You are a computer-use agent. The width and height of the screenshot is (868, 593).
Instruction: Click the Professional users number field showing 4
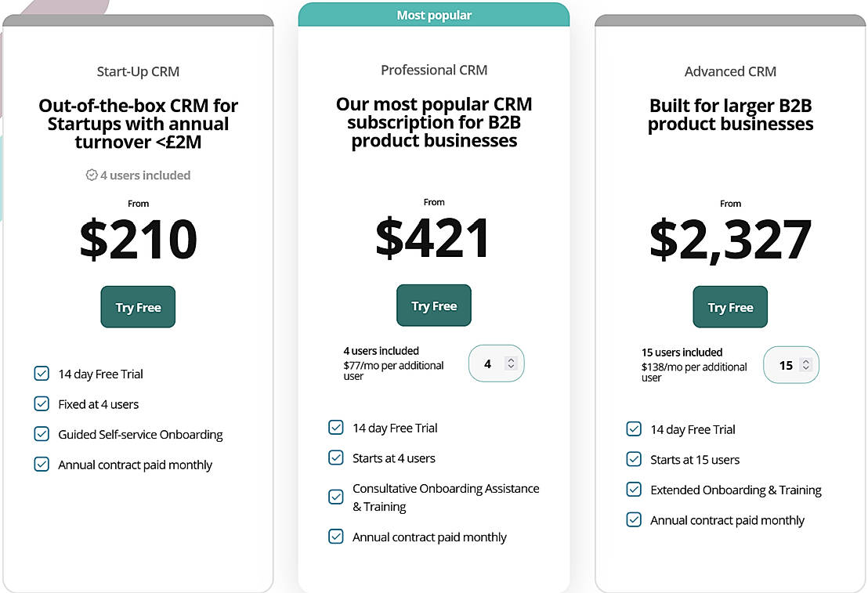pos(488,363)
